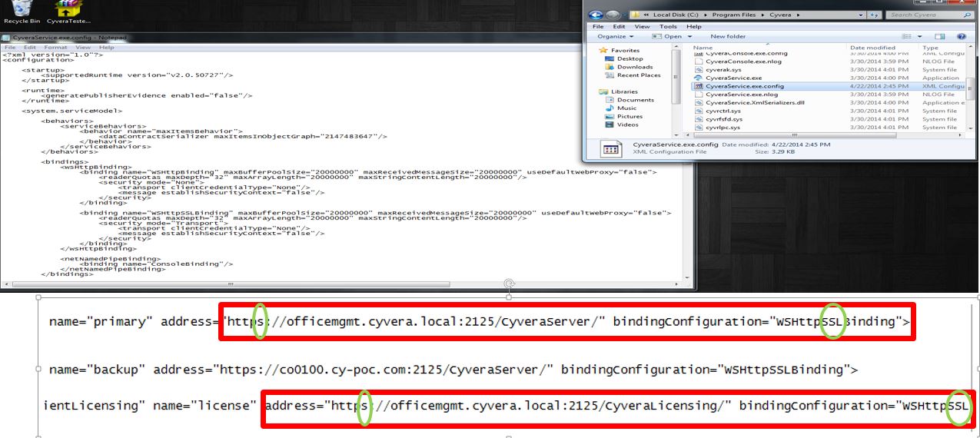Select Music library icon

pyautogui.click(x=608, y=108)
